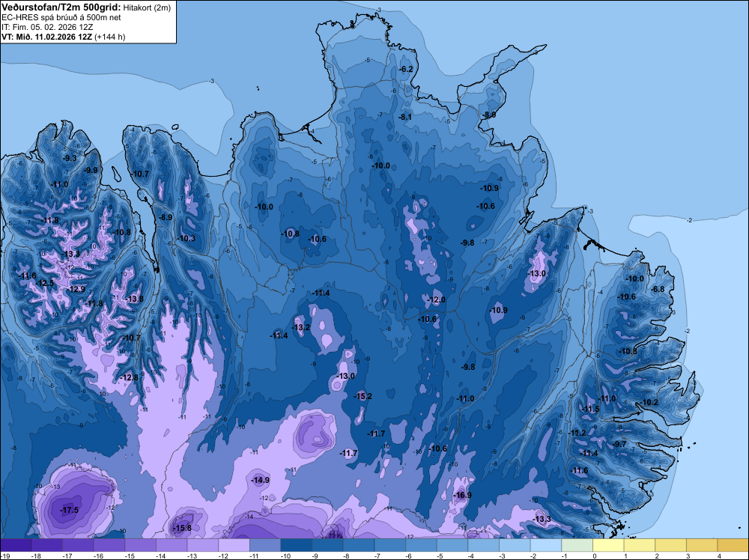749x560 pixels.
Task: Click legend swatch labeled 2
Action: [670, 545]
